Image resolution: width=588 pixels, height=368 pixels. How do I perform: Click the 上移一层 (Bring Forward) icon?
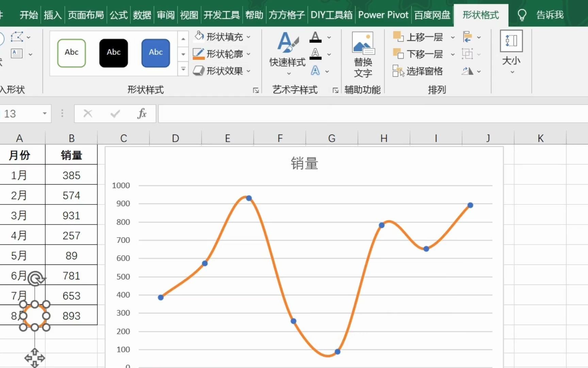(x=398, y=36)
